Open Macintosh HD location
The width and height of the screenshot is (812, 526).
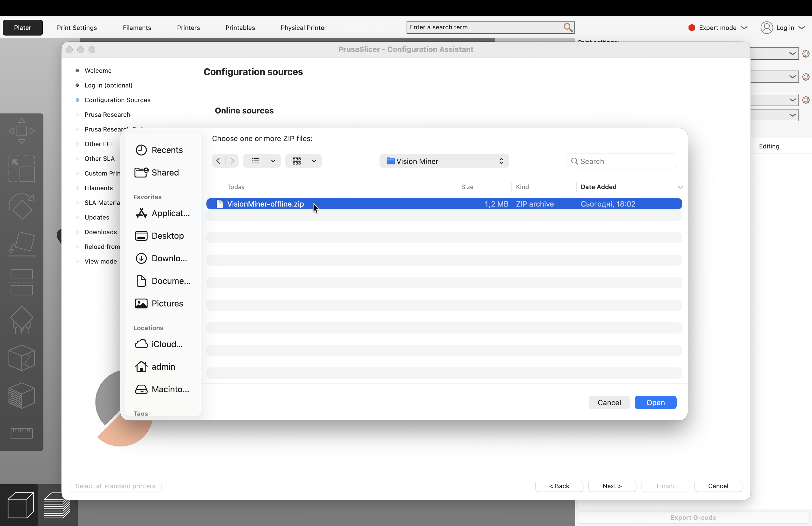tap(162, 389)
